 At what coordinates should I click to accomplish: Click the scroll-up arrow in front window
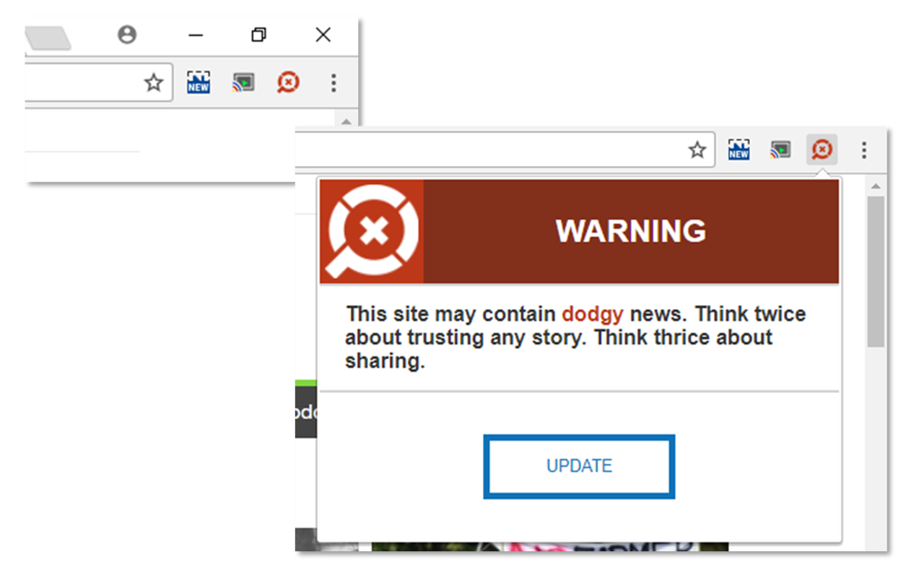(x=876, y=187)
